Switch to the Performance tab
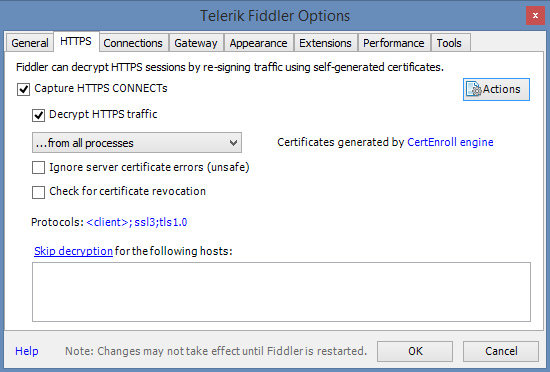 [394, 43]
